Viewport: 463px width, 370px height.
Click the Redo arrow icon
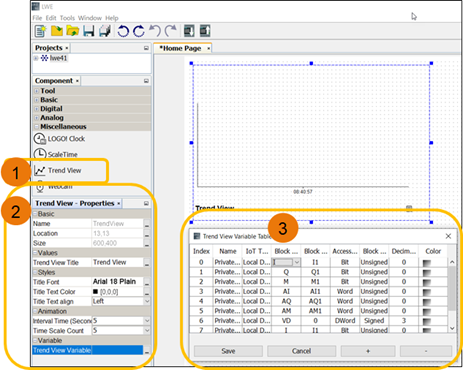tap(171, 31)
